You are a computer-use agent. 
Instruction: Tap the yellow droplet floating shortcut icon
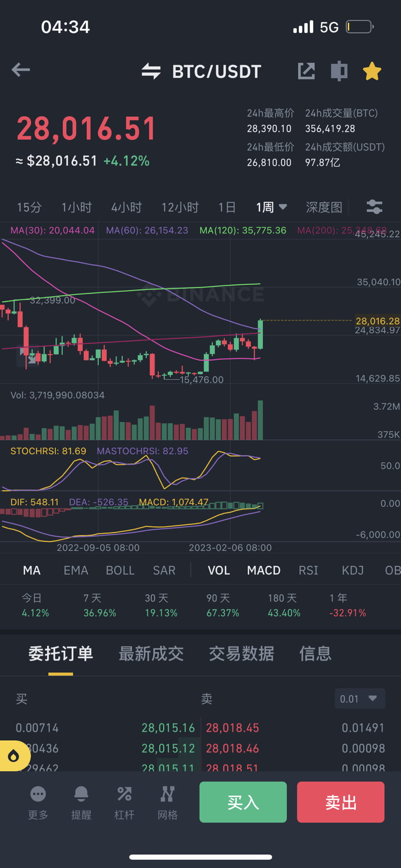[x=14, y=756]
